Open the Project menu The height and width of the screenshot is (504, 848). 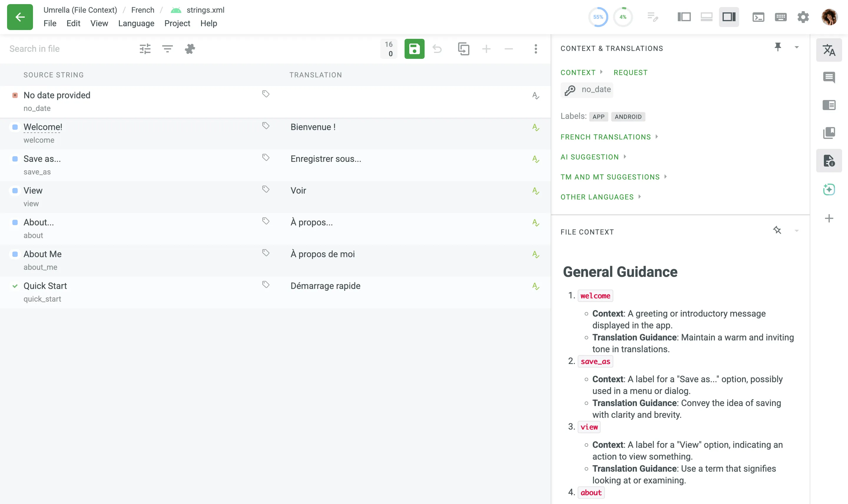tap(177, 24)
